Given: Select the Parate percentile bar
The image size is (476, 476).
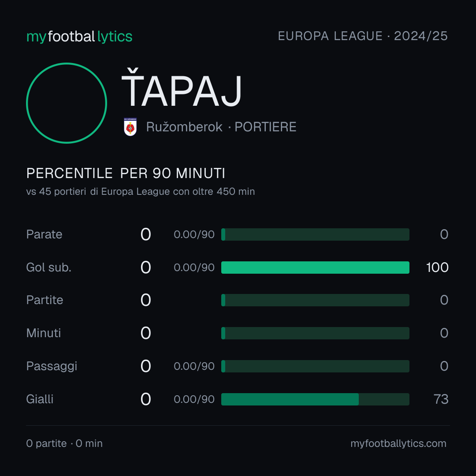Looking at the screenshot, I should (315, 234).
